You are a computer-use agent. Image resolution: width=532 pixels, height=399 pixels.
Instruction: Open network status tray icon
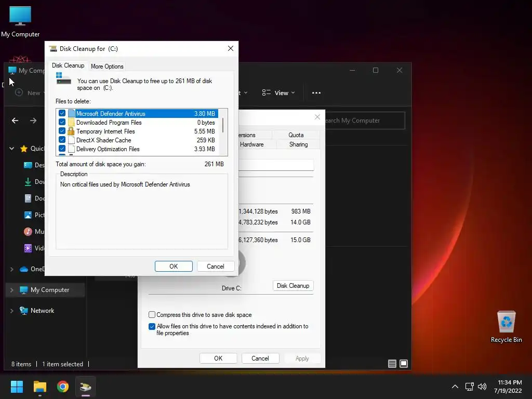tap(470, 387)
